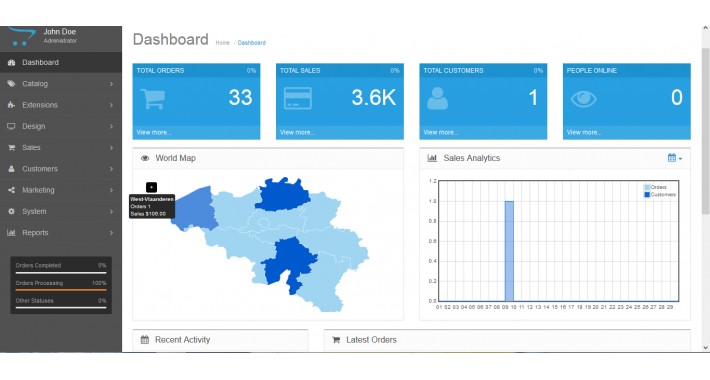Screen dimensions: 710x380
Task: Expand the Sales menu chevron
Action: click(x=111, y=148)
